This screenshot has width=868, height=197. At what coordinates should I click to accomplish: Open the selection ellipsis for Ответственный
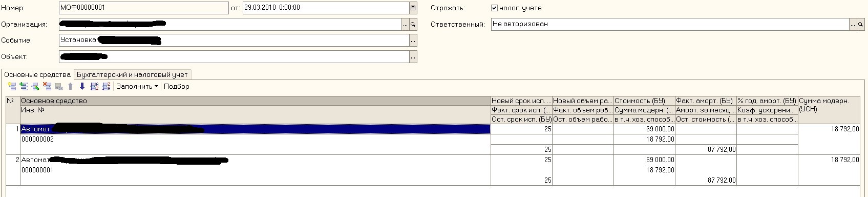[x=854, y=24]
